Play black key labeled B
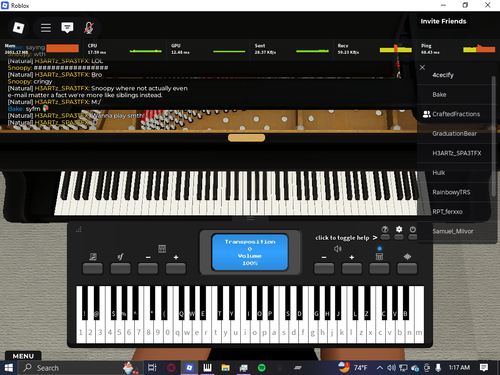Viewport: 500px width, 375px height. click(406, 303)
